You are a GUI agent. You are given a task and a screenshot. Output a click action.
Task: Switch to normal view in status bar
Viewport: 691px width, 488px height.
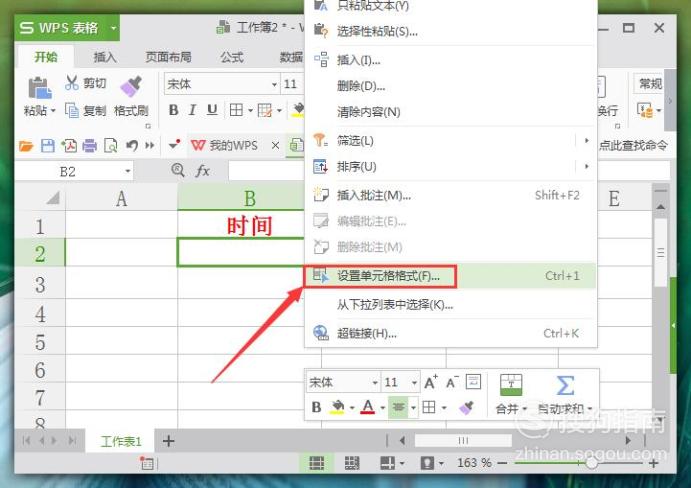[316, 463]
